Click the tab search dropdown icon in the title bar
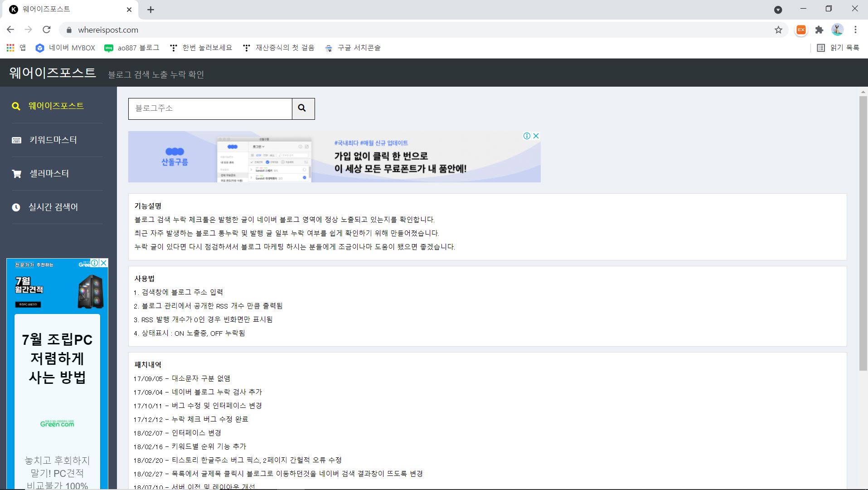This screenshot has height=490, width=868. pyautogui.click(x=778, y=10)
